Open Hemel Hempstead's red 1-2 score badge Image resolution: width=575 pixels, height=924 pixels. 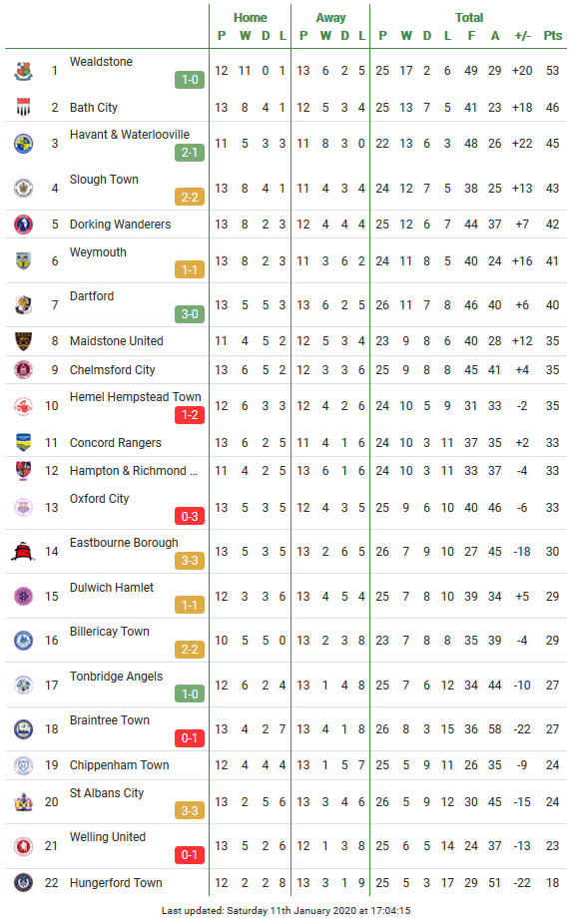pos(190,415)
